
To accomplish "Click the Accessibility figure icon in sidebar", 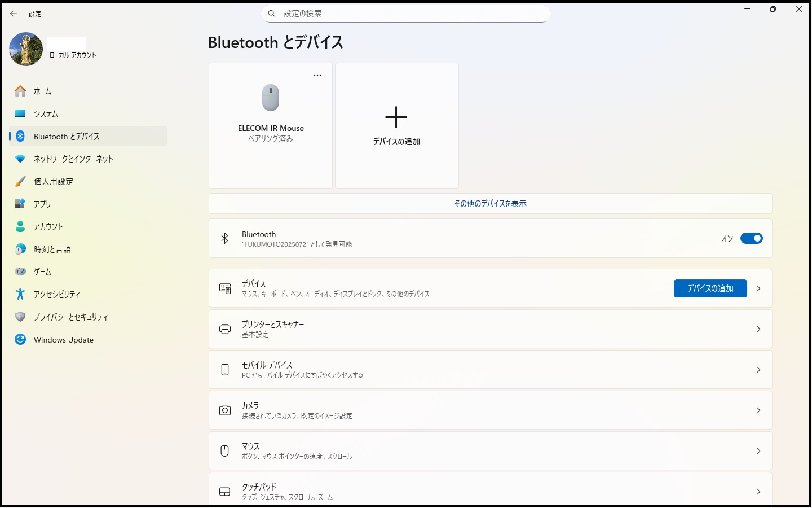I will coord(20,294).
